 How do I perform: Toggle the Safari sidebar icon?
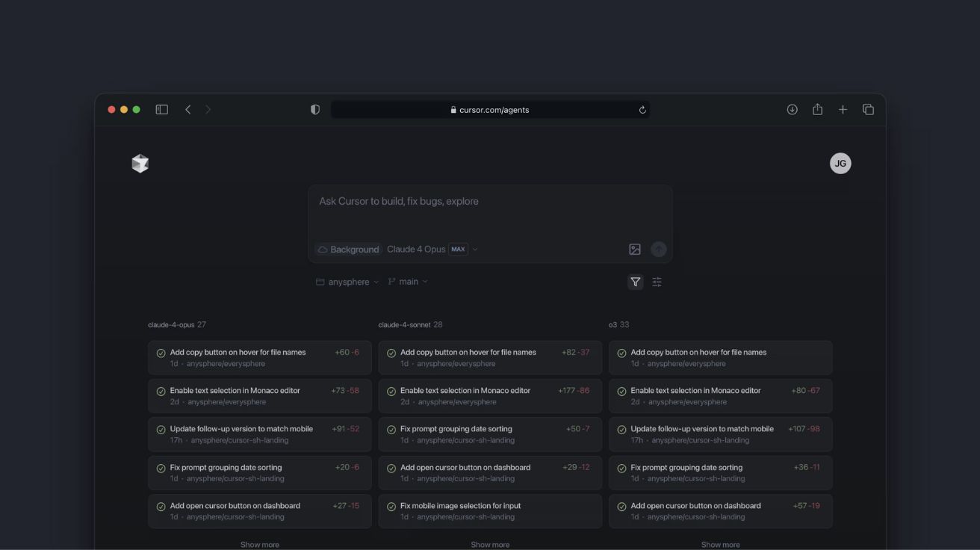coord(161,110)
